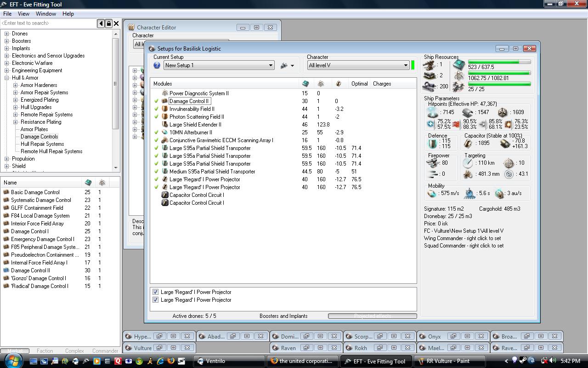Click the 10MN Afterburner II module icon
The width and height of the screenshot is (588, 368).
(164, 132)
